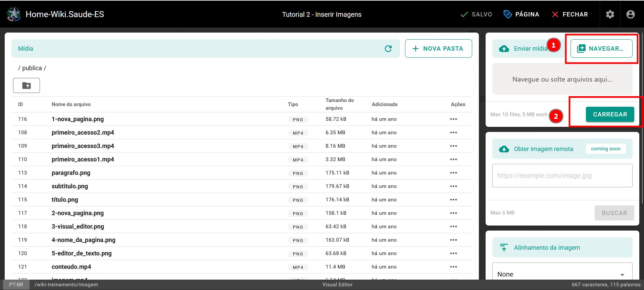Open the image alignment None dropdown

562,274
